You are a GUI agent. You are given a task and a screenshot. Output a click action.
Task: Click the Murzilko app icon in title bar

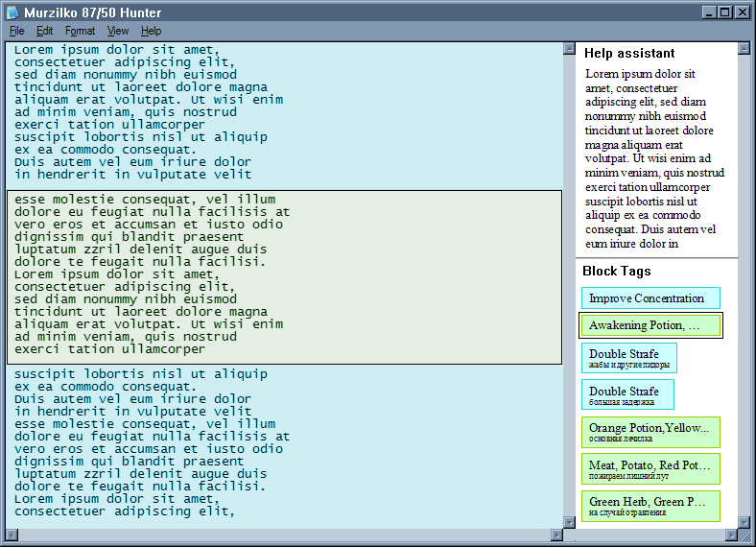coord(12,12)
